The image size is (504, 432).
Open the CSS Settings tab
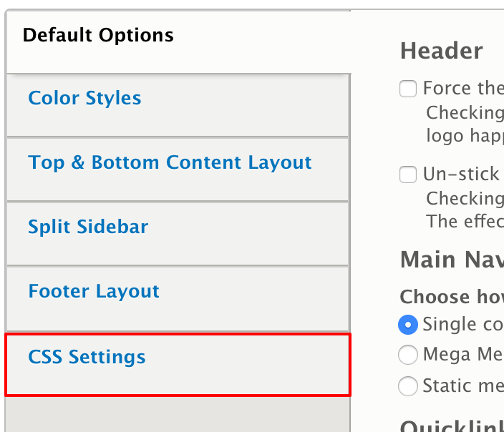(x=87, y=357)
